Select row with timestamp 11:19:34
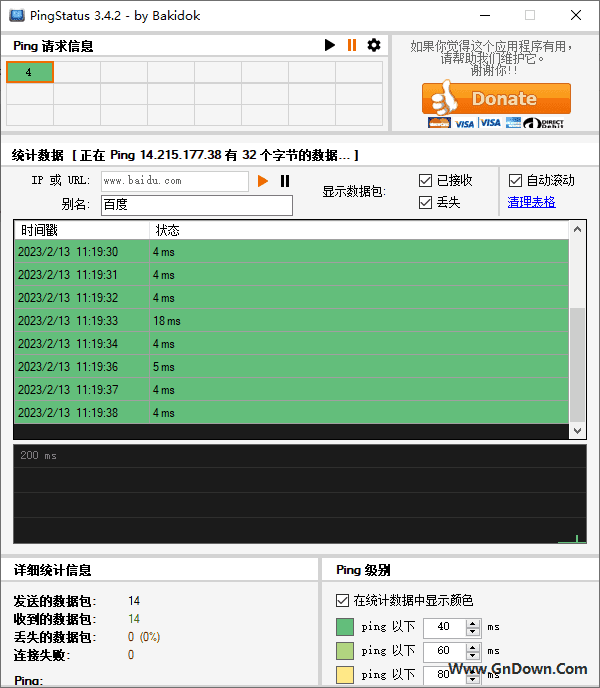 tap(291, 344)
